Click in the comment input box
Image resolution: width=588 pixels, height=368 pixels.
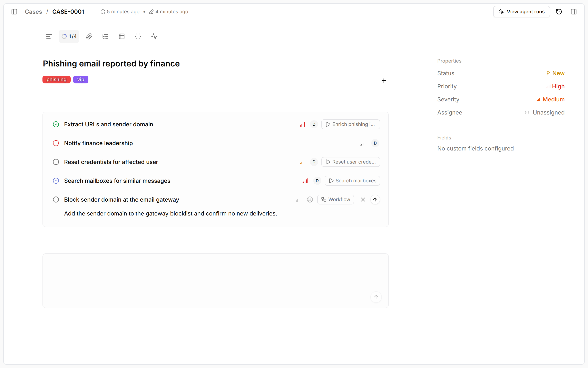point(216,281)
